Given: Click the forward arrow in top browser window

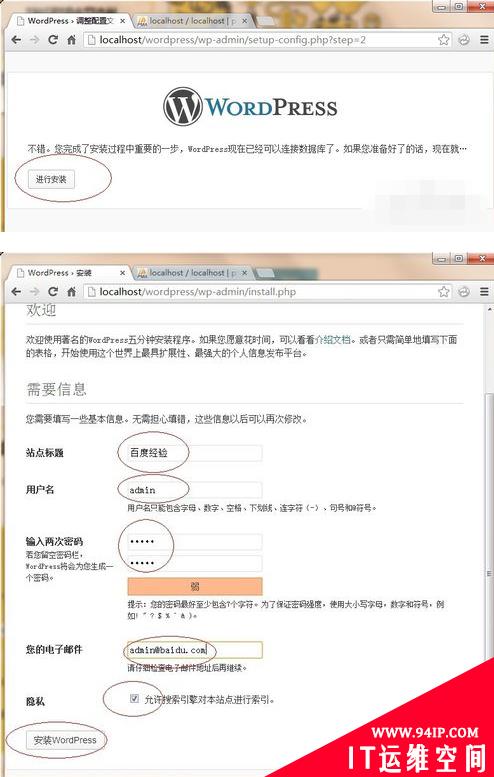Looking at the screenshot, I should click(34, 40).
